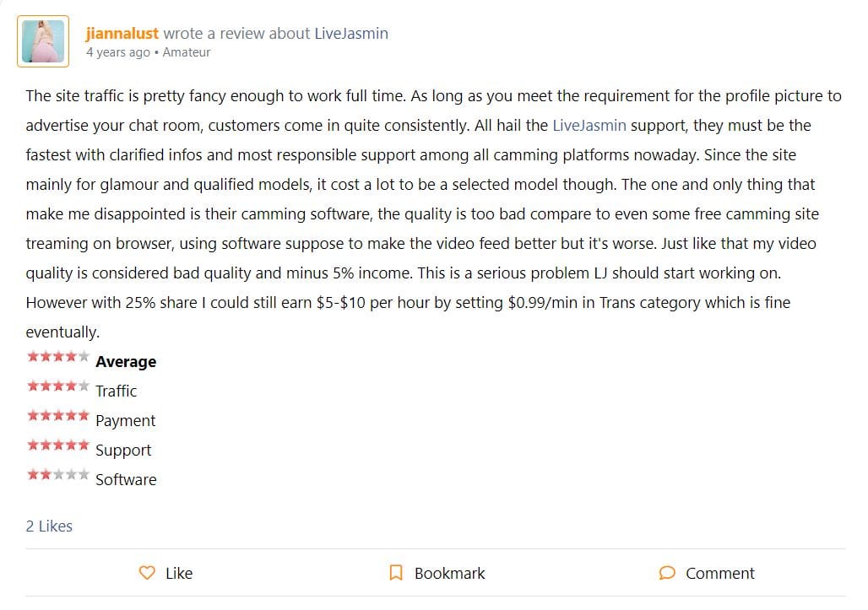868x610 pixels.
Task: Comment on this review
Action: click(707, 573)
